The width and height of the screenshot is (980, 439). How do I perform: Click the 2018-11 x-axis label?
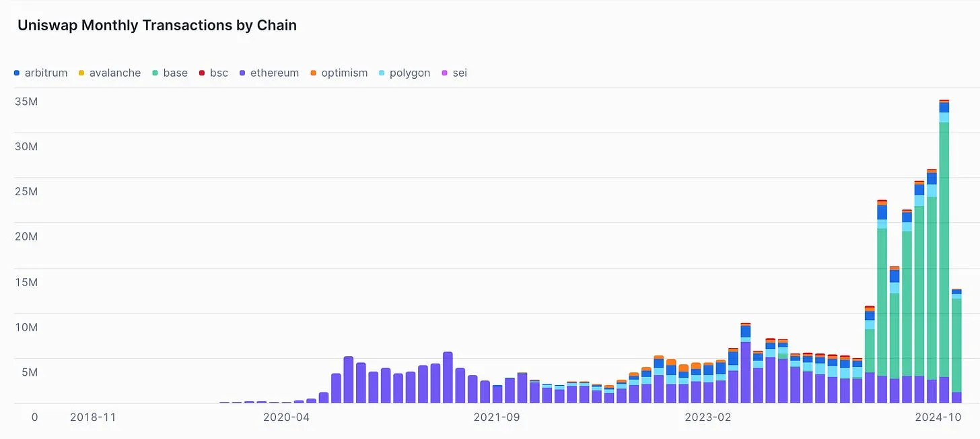click(93, 417)
